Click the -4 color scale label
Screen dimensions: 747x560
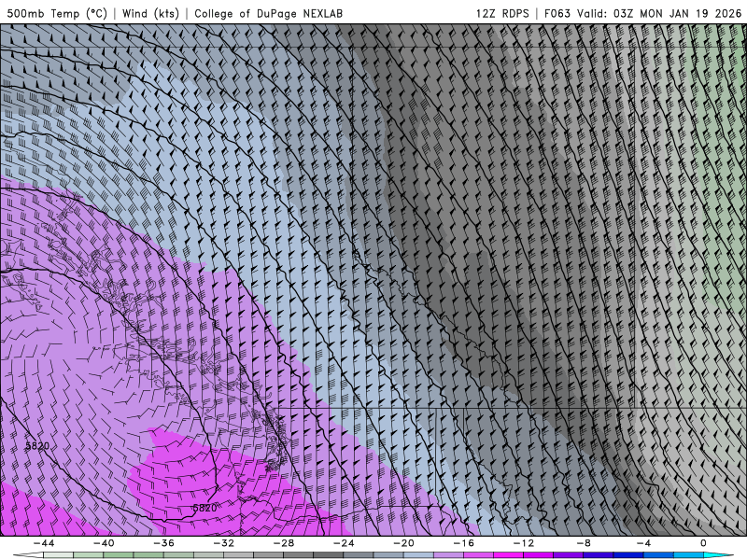[643, 543]
